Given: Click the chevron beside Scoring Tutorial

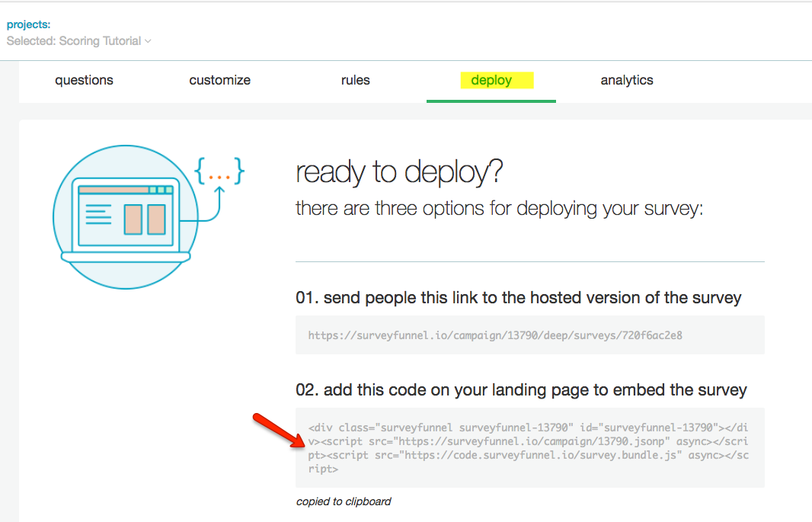Looking at the screenshot, I should pyautogui.click(x=149, y=41).
